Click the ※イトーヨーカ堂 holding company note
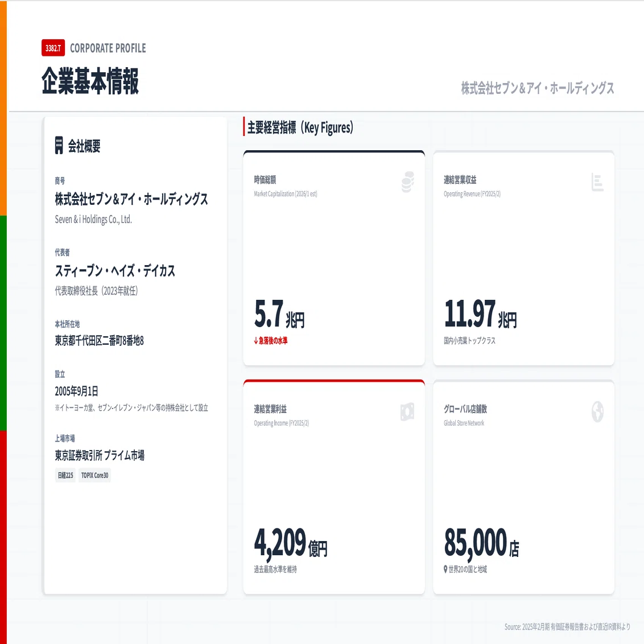Viewport: 644px width, 644px height. (x=131, y=408)
